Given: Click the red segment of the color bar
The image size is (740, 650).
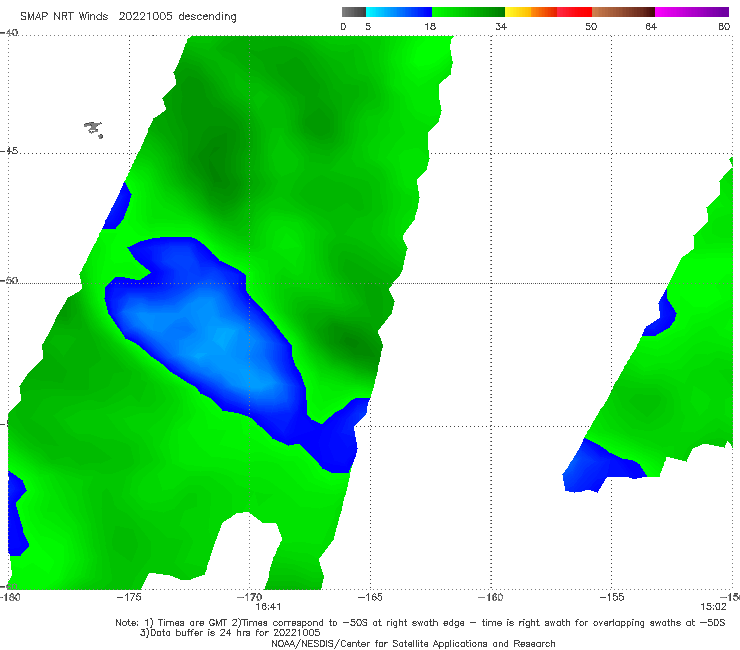Looking at the screenshot, I should click(x=574, y=12).
